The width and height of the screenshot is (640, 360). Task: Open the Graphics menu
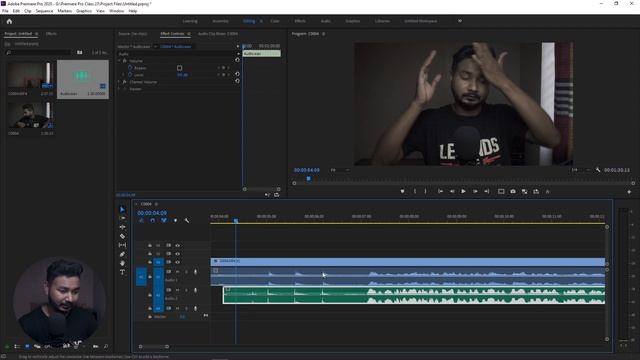point(84,11)
